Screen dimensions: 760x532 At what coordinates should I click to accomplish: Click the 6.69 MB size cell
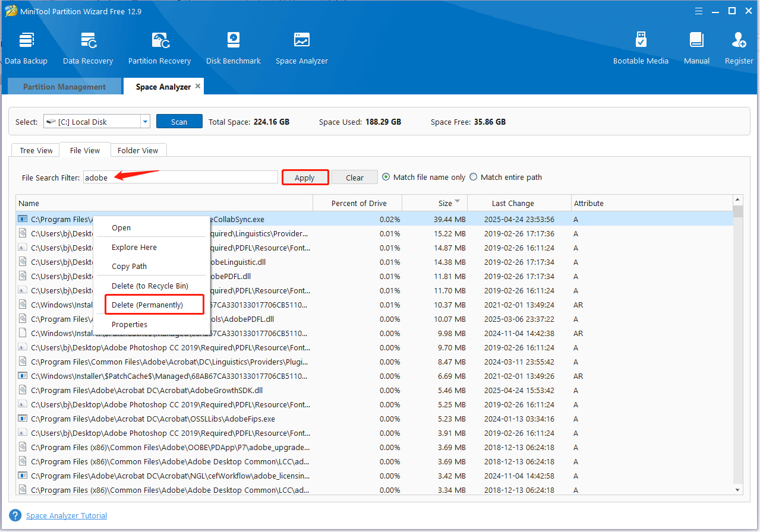pyautogui.click(x=451, y=376)
